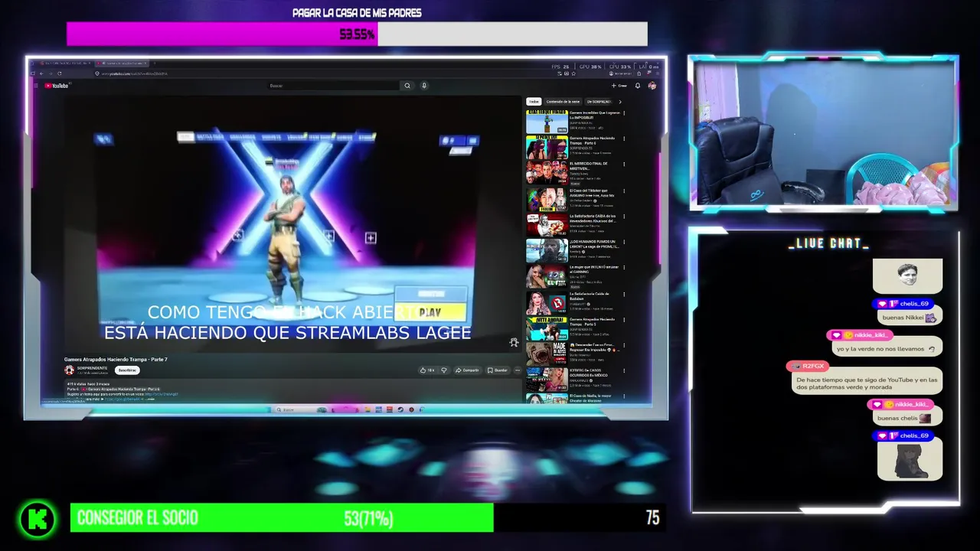Image resolution: width=980 pixels, height=551 pixels.
Task: Click the cursor icon at video corner
Action: pos(514,342)
